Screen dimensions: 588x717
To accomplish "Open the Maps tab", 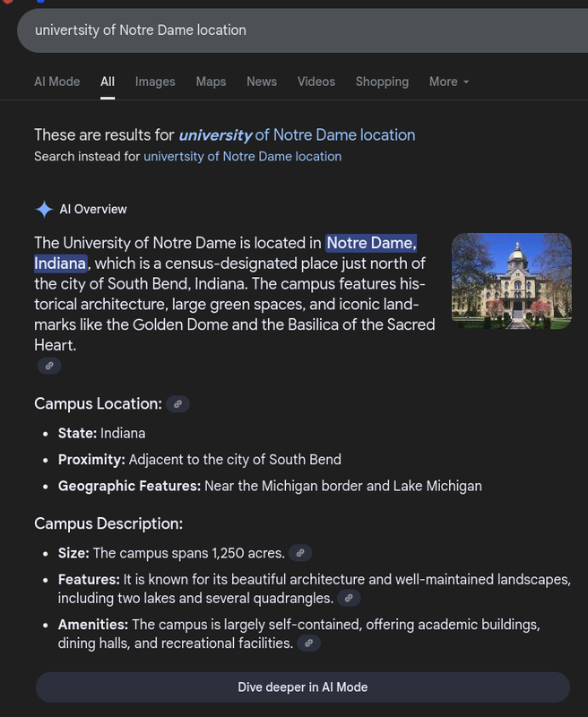I will coord(211,82).
